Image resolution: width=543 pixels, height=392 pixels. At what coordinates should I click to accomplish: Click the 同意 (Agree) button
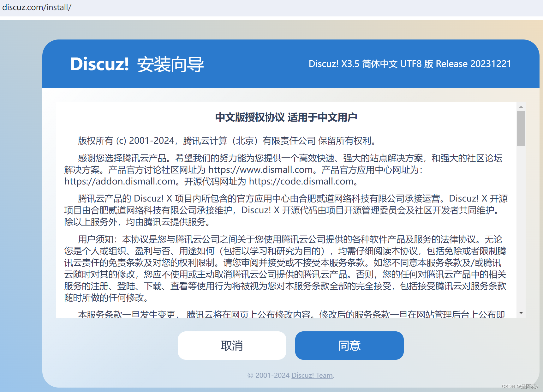click(349, 346)
